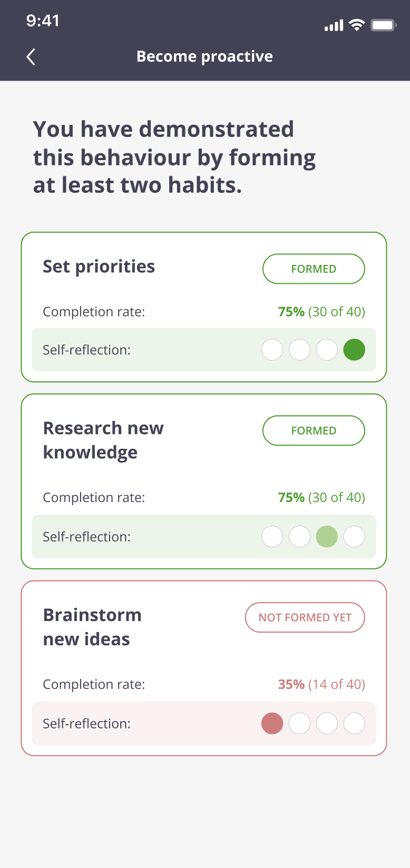Select fourth self-reflection circle for Brainstorm new ideas
The width and height of the screenshot is (410, 868).
tap(354, 724)
